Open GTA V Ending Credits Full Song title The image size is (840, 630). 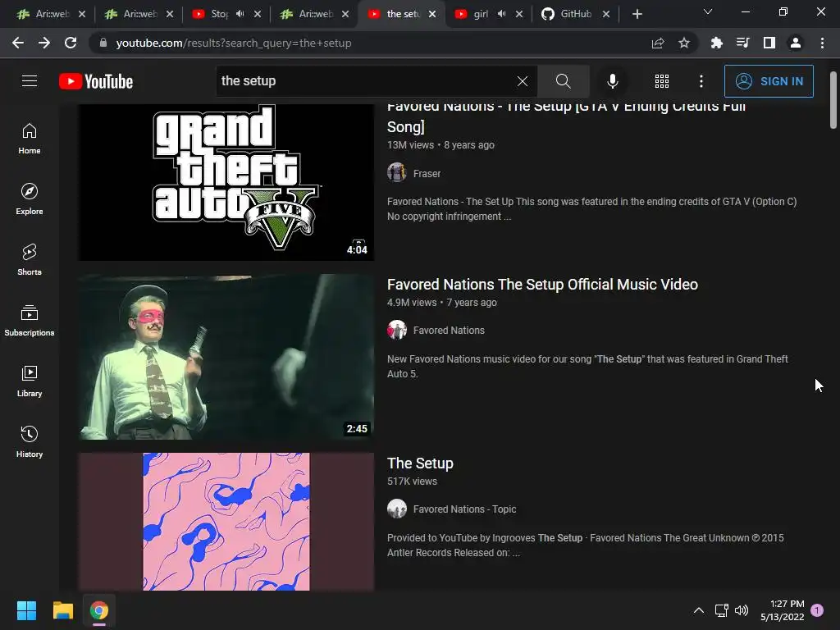click(x=566, y=116)
